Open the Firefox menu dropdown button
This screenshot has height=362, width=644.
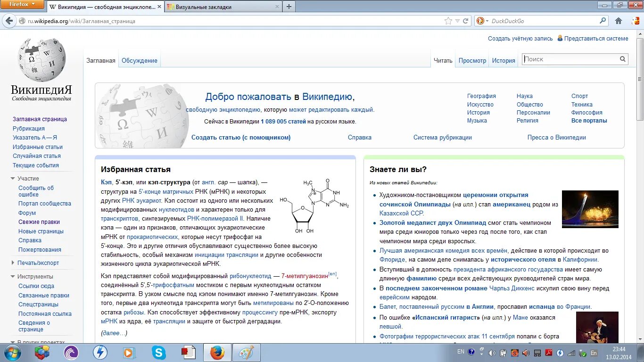(22, 4)
